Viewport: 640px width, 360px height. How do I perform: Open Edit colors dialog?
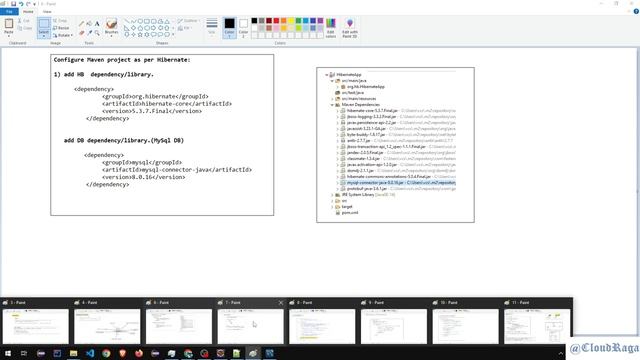coord(331,28)
